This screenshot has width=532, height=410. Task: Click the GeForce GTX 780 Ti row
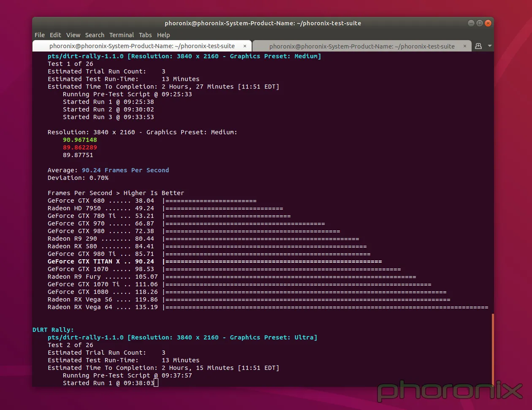click(x=169, y=216)
